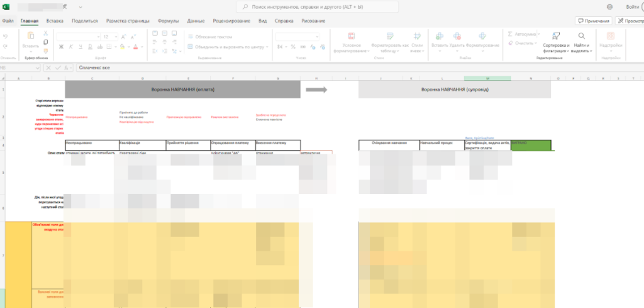Image resolution: width=644 pixels, height=308 pixels.
Task: Open Надстройки add-ins
Action: point(611,42)
